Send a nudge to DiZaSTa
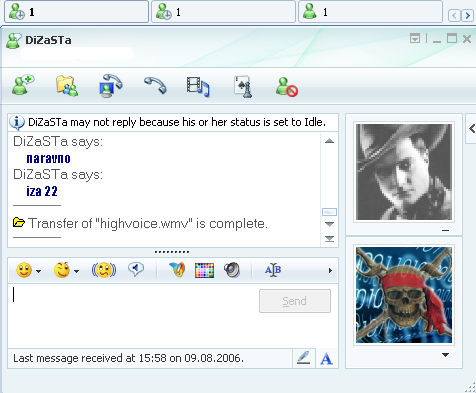 [104, 270]
